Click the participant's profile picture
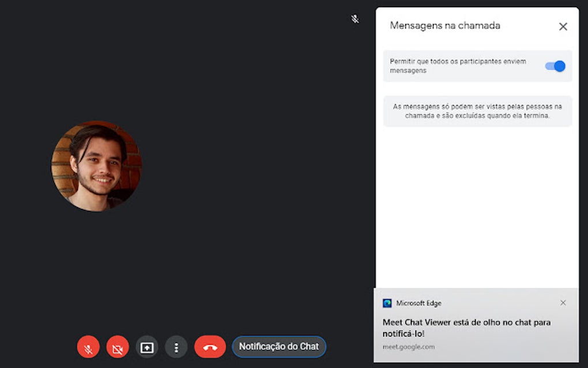The width and height of the screenshot is (588, 368). coord(96,167)
